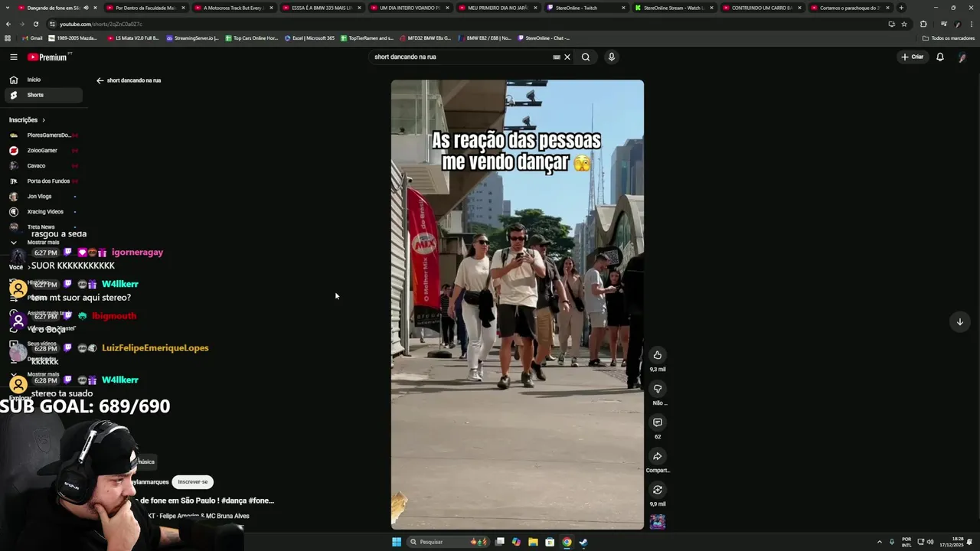Screen dimensions: 980x551
Task: Focus the YouTube search field
Action: [459, 57]
